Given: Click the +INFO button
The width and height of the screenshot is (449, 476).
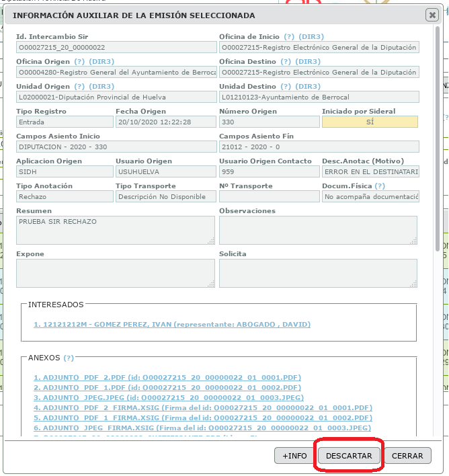Looking at the screenshot, I should (x=294, y=456).
